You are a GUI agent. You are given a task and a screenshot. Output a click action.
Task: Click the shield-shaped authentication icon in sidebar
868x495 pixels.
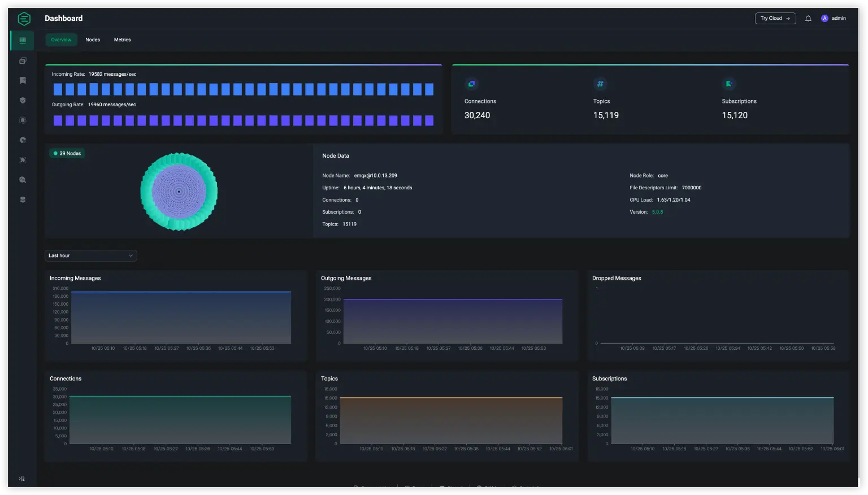coord(22,100)
